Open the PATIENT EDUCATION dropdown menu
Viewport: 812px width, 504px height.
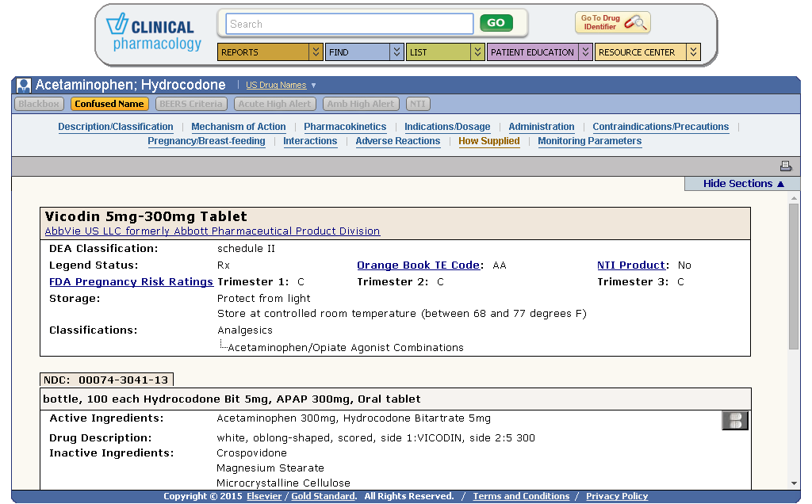point(539,52)
